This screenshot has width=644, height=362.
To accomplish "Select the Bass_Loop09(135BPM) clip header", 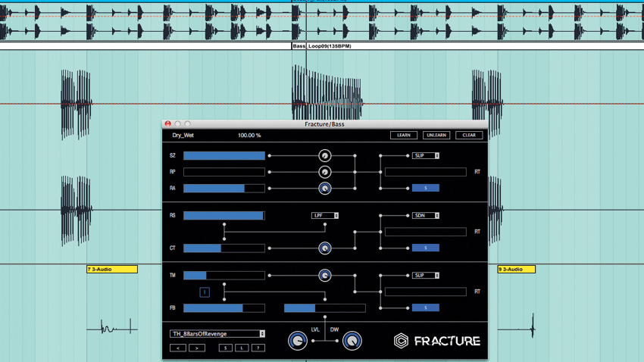I will coord(322,46).
